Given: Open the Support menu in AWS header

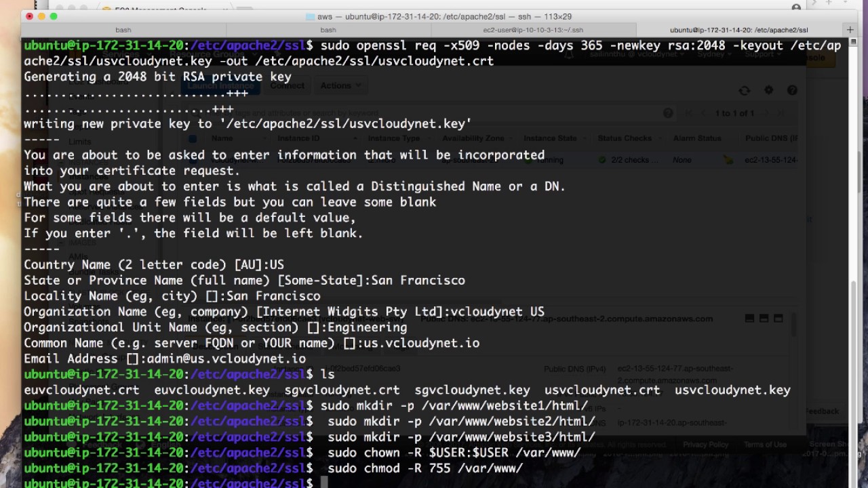Looking at the screenshot, I should [762, 54].
